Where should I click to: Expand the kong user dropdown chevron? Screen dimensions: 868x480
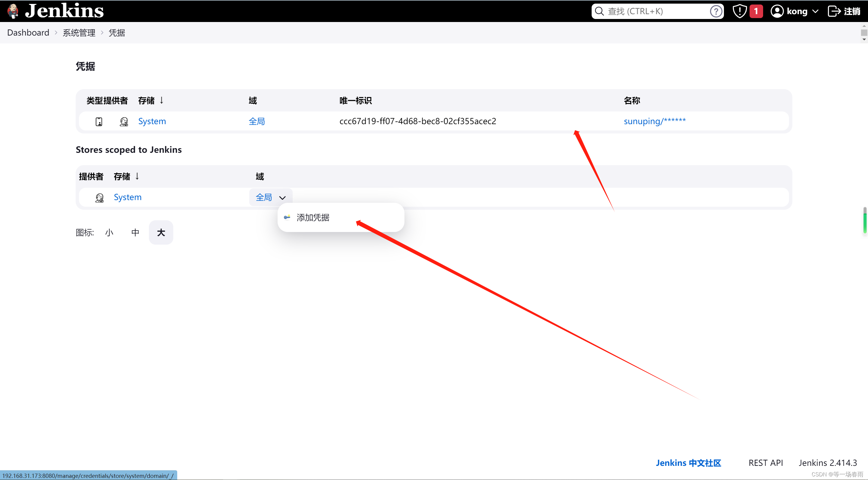coord(815,11)
